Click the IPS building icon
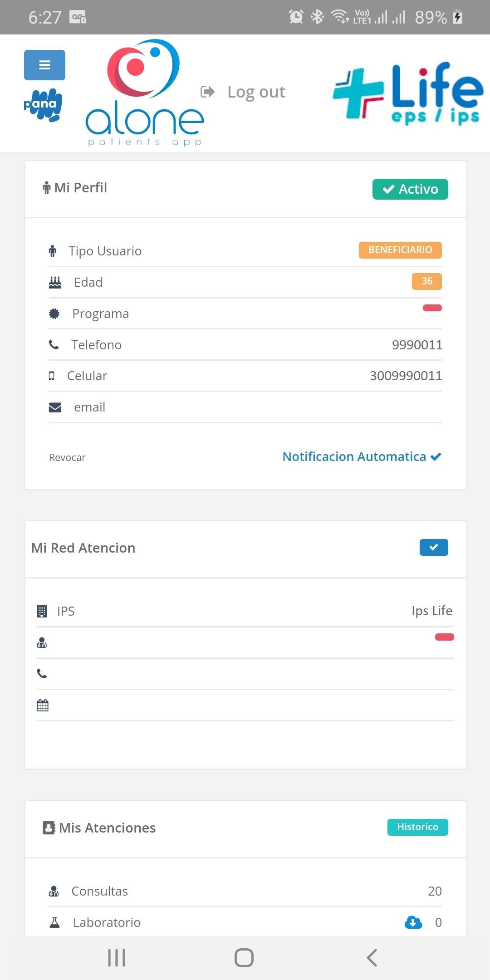Viewport: 490px width, 980px height. click(x=42, y=611)
